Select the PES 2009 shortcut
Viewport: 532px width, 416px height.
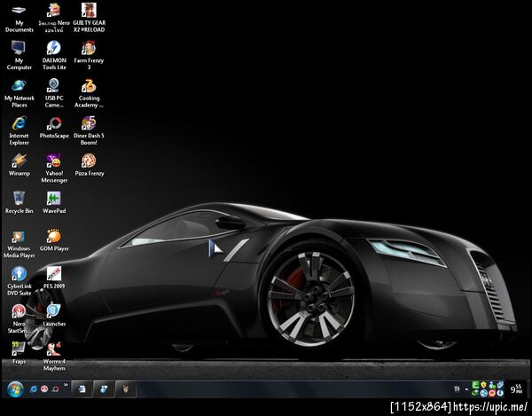tap(54, 278)
